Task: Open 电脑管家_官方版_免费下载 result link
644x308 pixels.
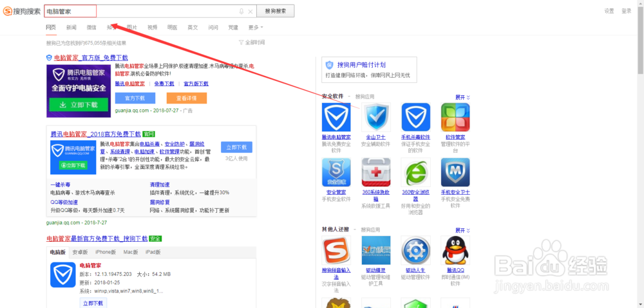Action: pos(91,58)
